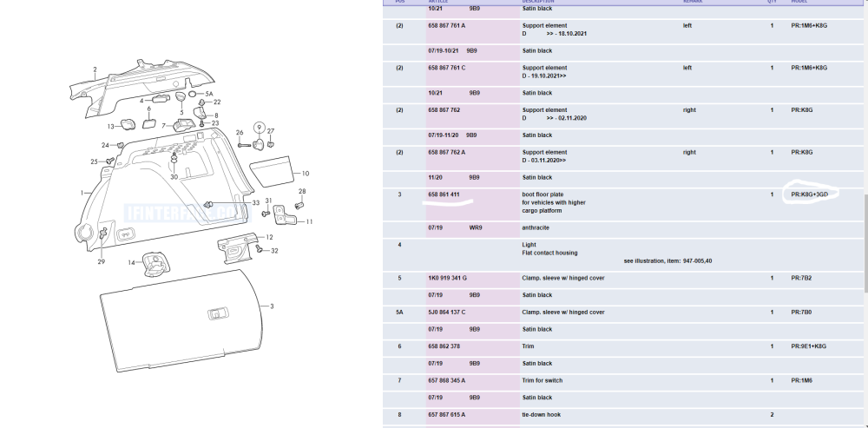Click the switch trim part labeled 7
The width and height of the screenshot is (868, 428).
coord(185,126)
